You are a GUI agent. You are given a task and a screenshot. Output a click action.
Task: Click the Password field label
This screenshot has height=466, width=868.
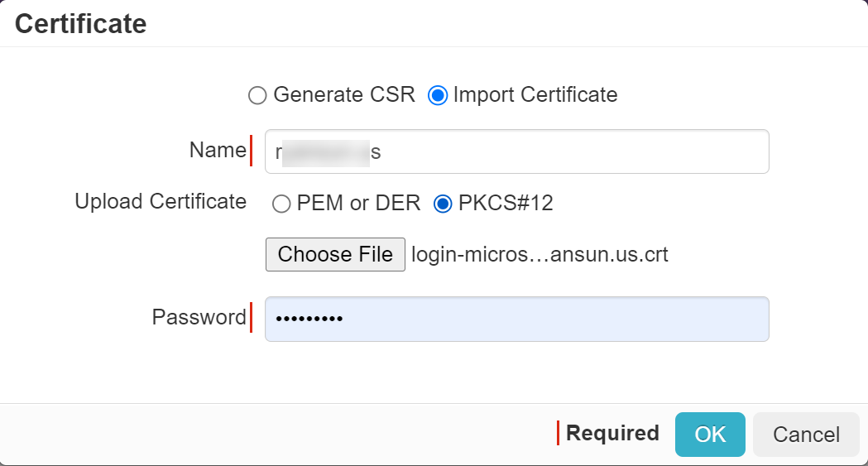tap(199, 317)
